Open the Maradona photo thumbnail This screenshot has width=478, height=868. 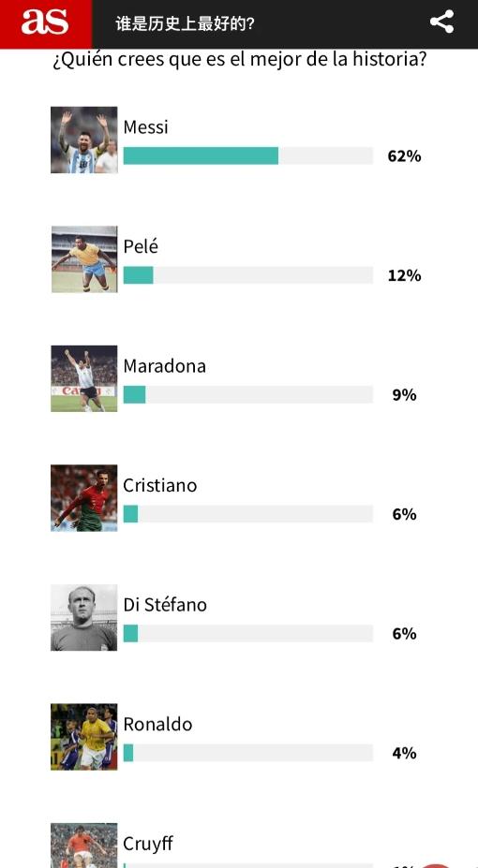[x=84, y=378]
